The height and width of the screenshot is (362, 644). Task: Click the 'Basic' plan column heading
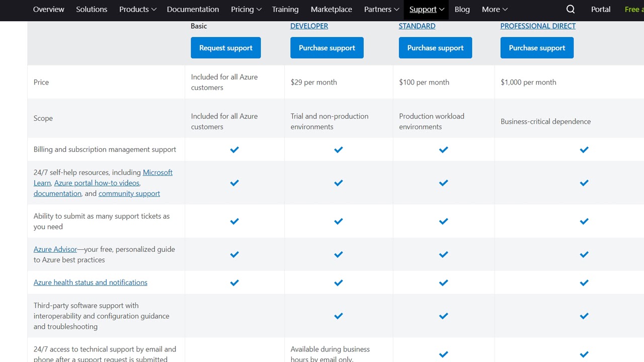pos(199,26)
